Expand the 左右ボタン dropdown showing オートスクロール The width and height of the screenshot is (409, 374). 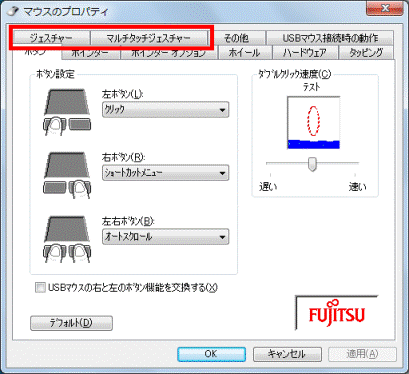point(165,236)
